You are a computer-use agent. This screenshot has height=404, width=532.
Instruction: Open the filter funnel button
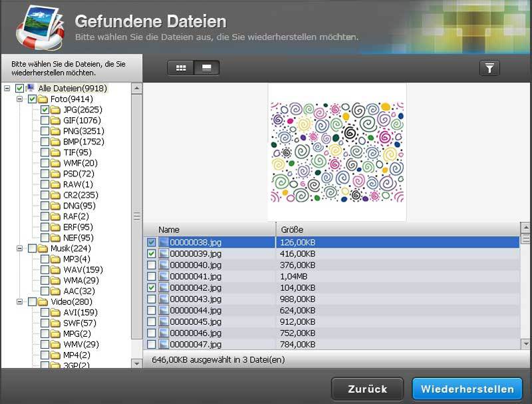489,69
